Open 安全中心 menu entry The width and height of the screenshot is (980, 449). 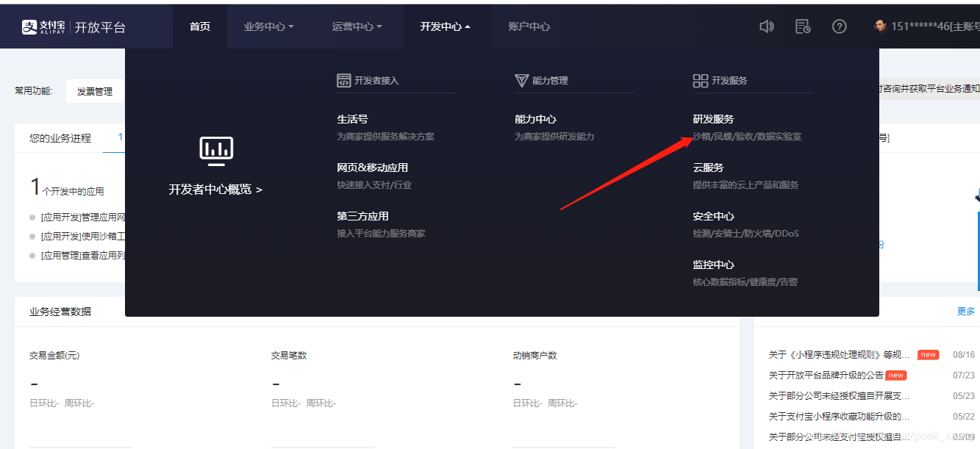point(714,216)
